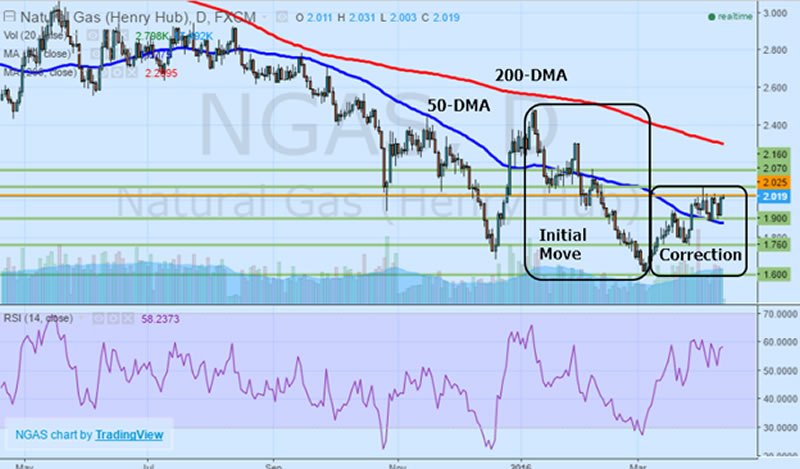
Task: Click the 2.800 price axis label
Action: [x=774, y=50]
